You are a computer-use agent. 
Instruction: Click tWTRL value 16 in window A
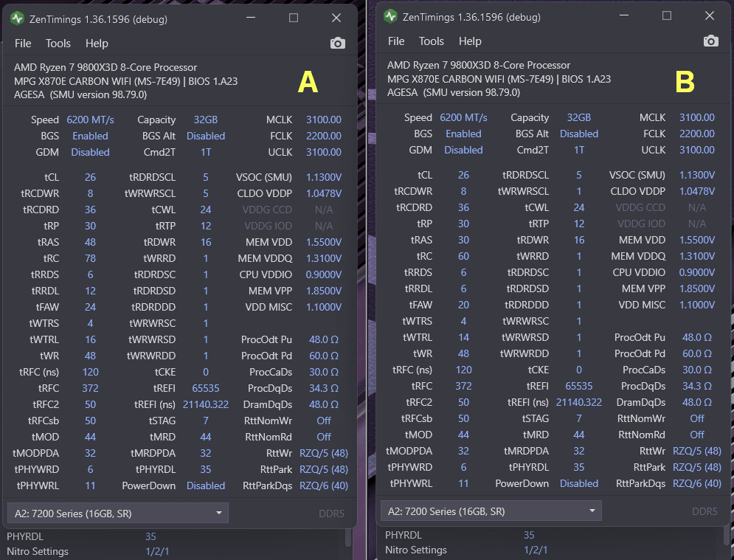point(90,339)
